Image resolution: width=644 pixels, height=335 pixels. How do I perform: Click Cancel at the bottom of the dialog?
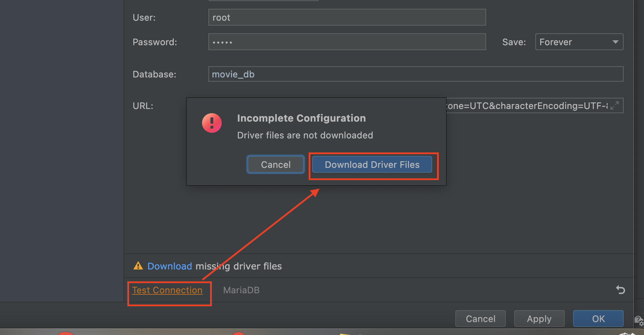point(480,319)
